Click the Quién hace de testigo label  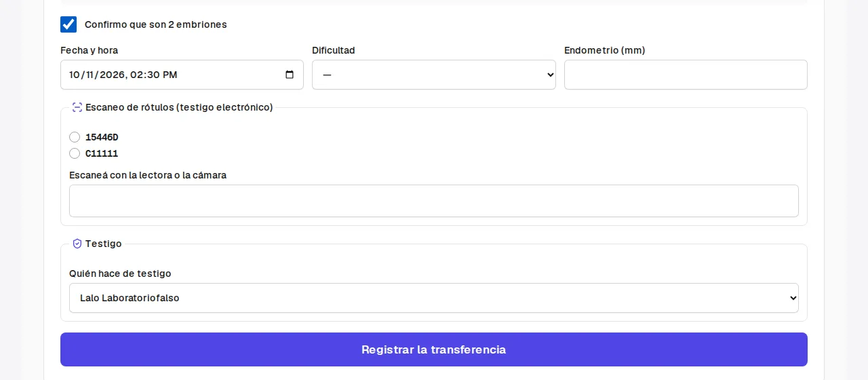tap(120, 273)
